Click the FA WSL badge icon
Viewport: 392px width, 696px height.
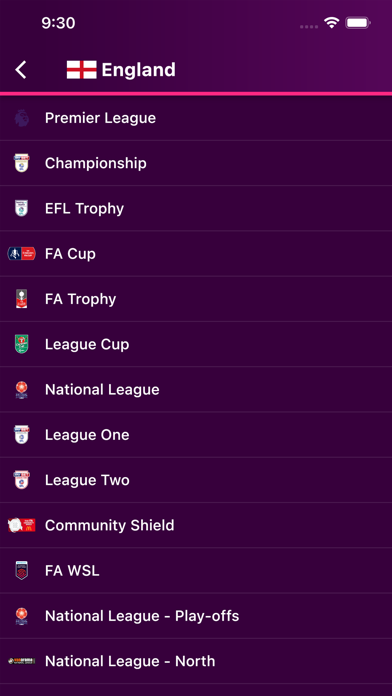click(x=21, y=571)
